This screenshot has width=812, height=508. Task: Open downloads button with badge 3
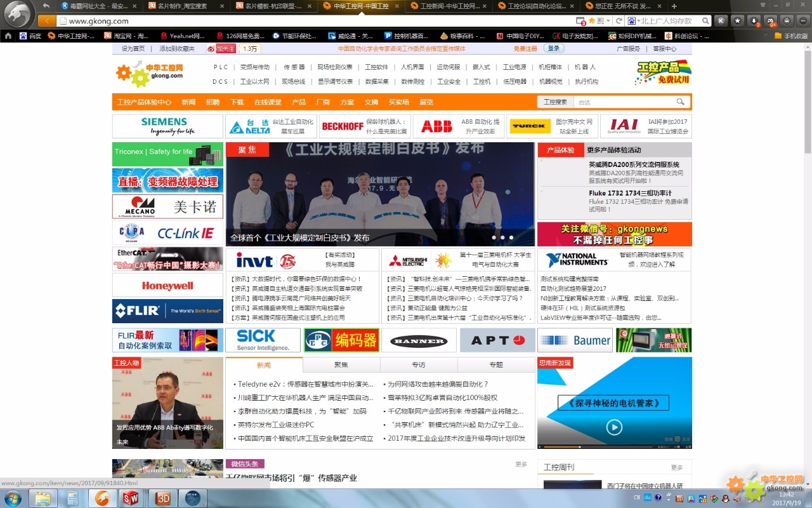[754, 21]
